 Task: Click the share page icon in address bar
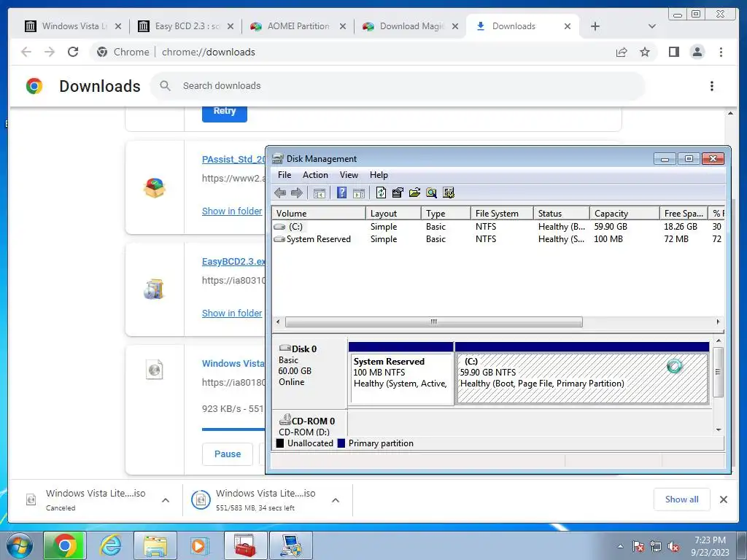coord(622,52)
